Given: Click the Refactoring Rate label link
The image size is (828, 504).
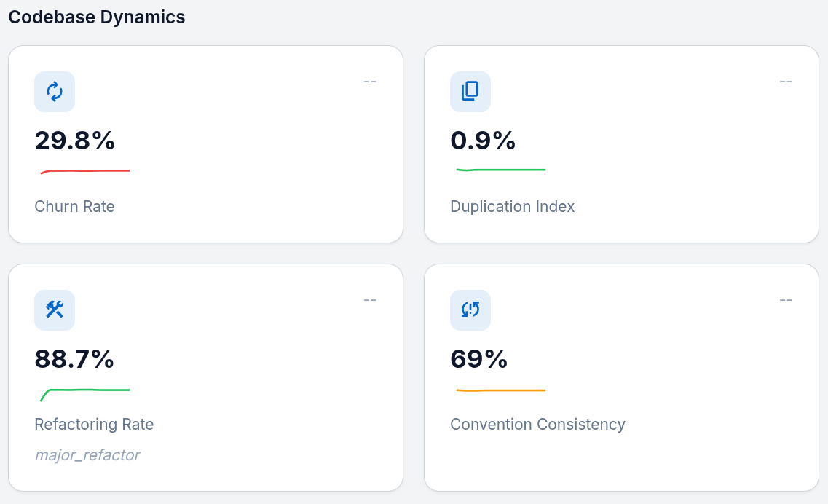Looking at the screenshot, I should (x=94, y=424).
